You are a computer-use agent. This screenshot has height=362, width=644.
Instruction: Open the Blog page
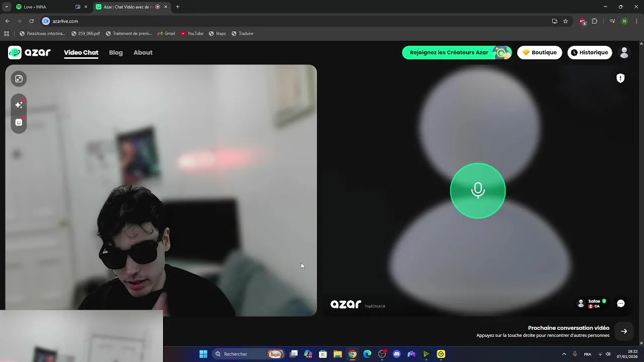pyautogui.click(x=116, y=53)
